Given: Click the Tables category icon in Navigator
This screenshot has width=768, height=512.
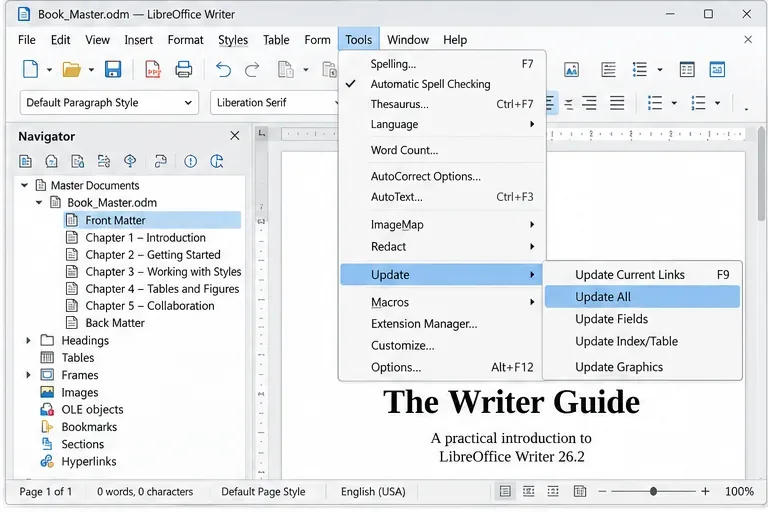Looking at the screenshot, I should pos(47,358).
